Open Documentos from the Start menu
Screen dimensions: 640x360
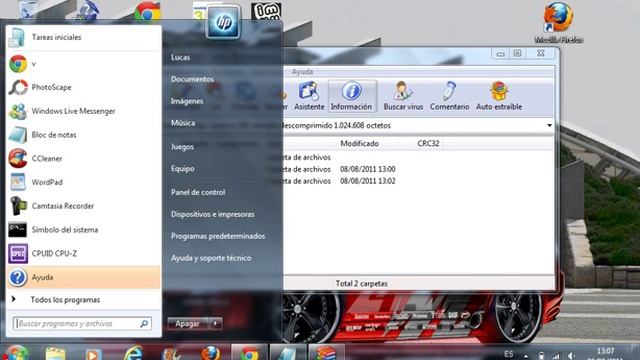(x=192, y=79)
